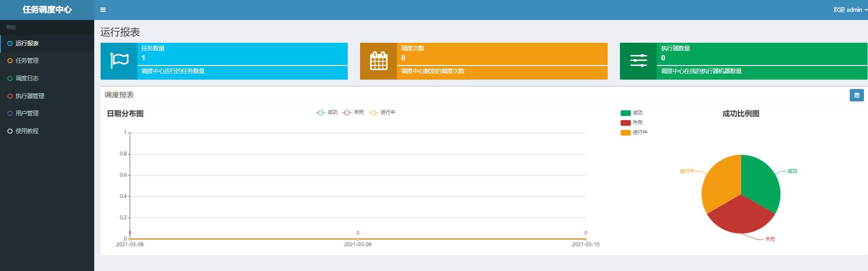Open 运行报表 in the sidebar
Viewport: 868px width, 271px height.
tap(47, 44)
